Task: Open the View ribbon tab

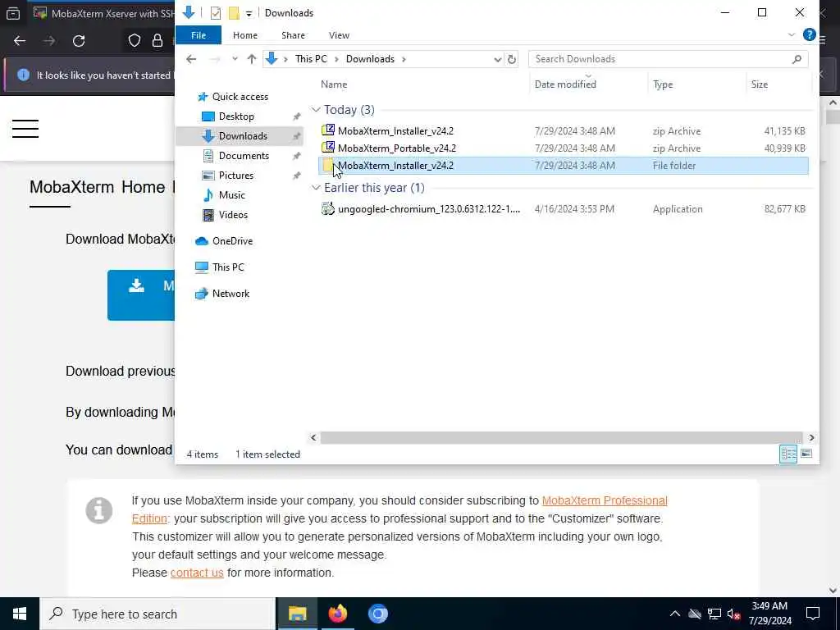Action: point(339,35)
